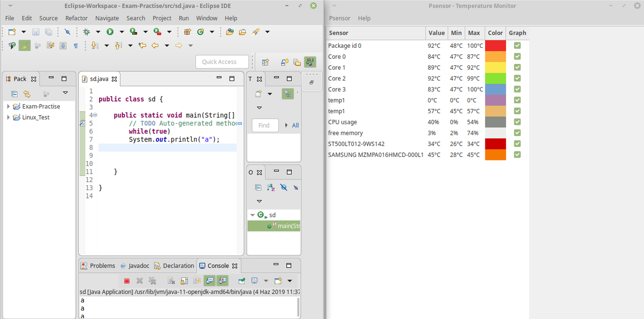This screenshot has height=319, width=644.
Task: Expand the Exam-Practise project tree
Action: [x=9, y=107]
